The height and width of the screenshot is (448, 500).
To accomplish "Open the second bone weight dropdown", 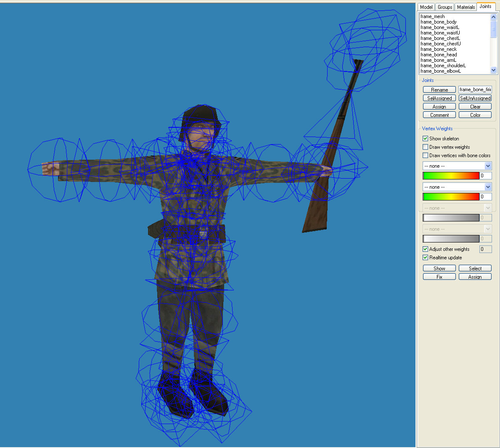I will click(457, 187).
